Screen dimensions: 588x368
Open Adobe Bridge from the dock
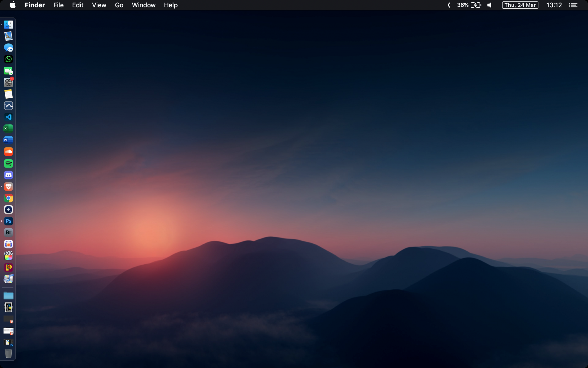click(9, 233)
